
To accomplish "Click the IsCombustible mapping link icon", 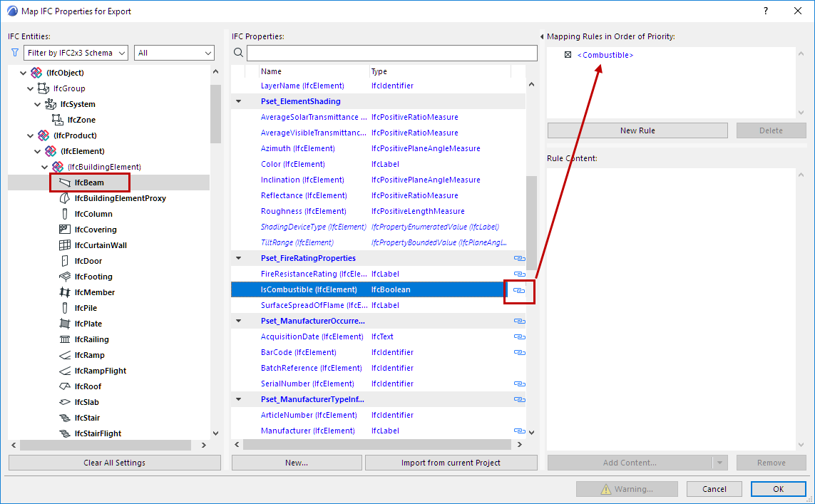I will click(x=519, y=290).
